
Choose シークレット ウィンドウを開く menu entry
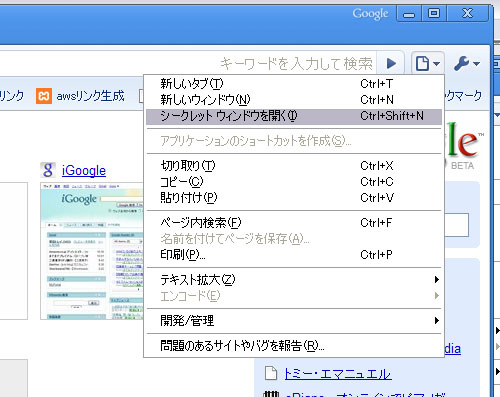(294, 116)
